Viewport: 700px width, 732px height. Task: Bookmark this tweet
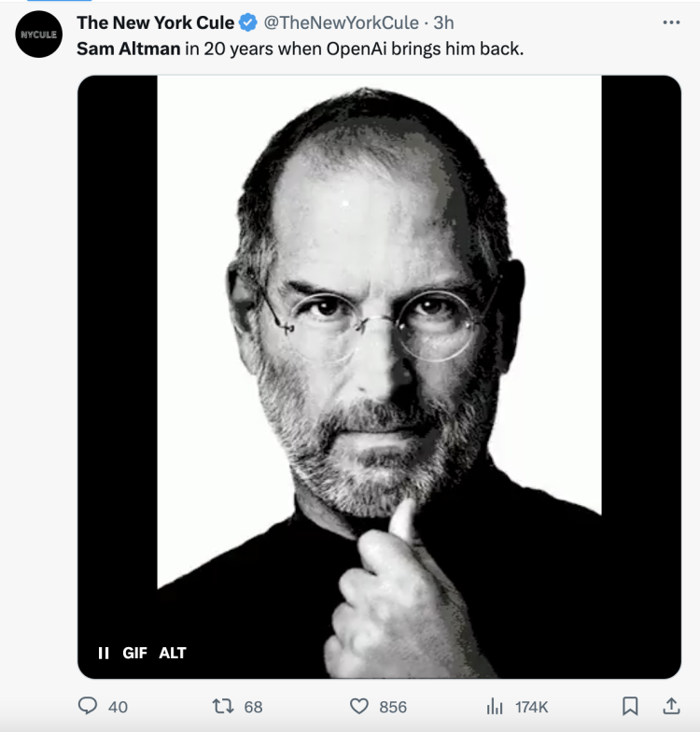pyautogui.click(x=631, y=706)
